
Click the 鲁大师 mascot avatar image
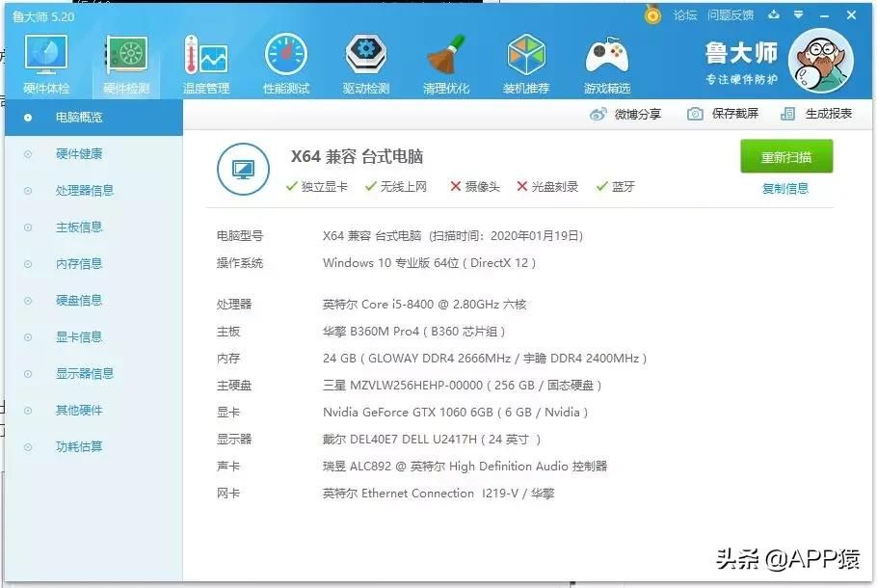(821, 60)
